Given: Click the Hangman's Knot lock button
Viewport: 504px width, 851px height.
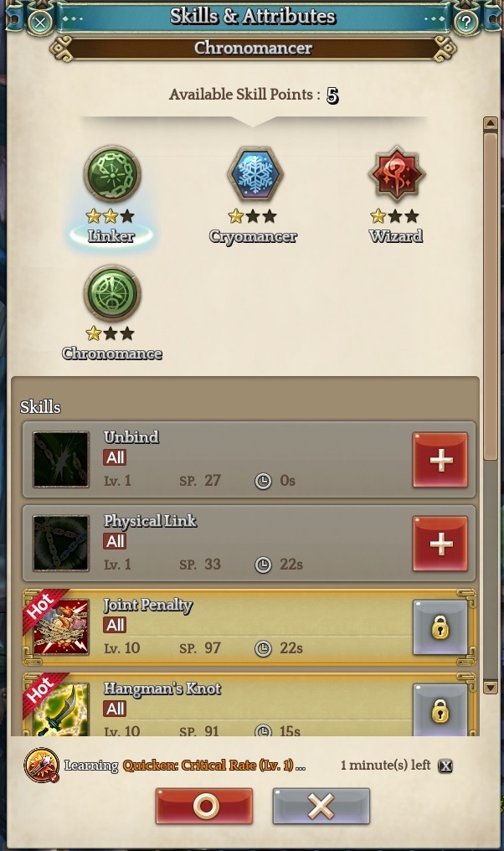Looking at the screenshot, I should click(440, 709).
